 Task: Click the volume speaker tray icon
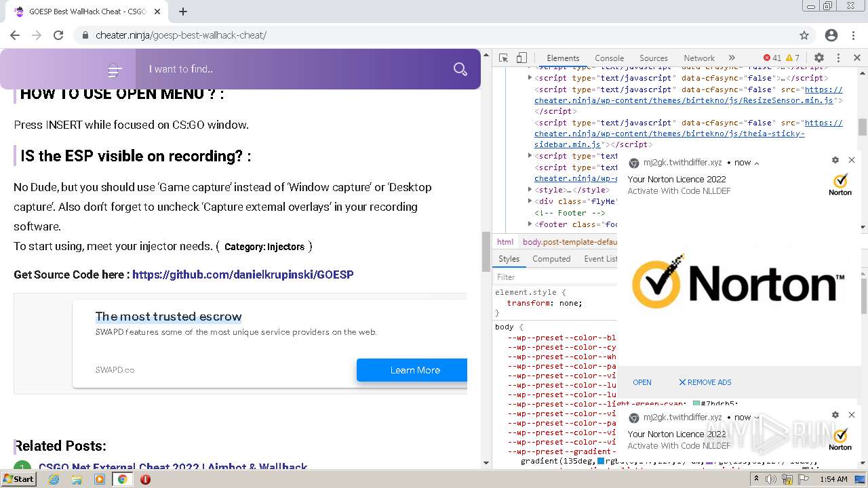(x=771, y=479)
